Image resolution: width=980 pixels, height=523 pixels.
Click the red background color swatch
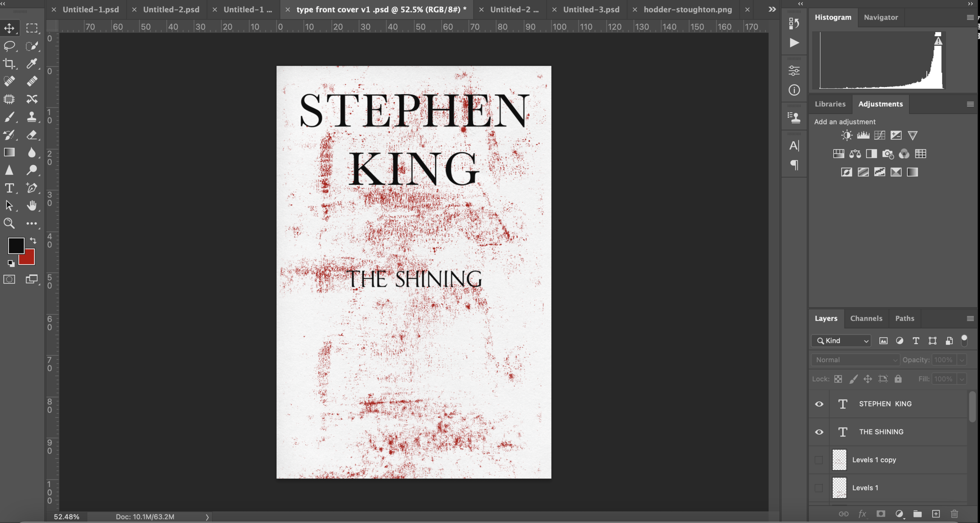click(x=29, y=259)
